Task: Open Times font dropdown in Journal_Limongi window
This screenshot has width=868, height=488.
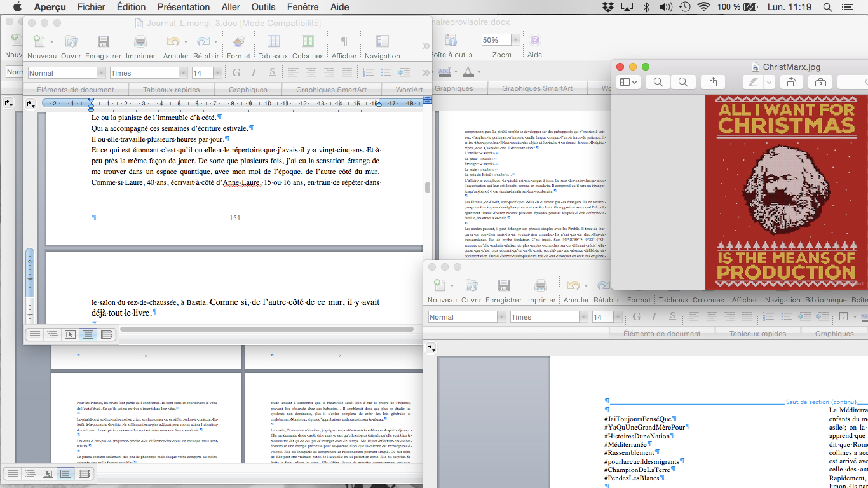Action: click(x=183, y=73)
